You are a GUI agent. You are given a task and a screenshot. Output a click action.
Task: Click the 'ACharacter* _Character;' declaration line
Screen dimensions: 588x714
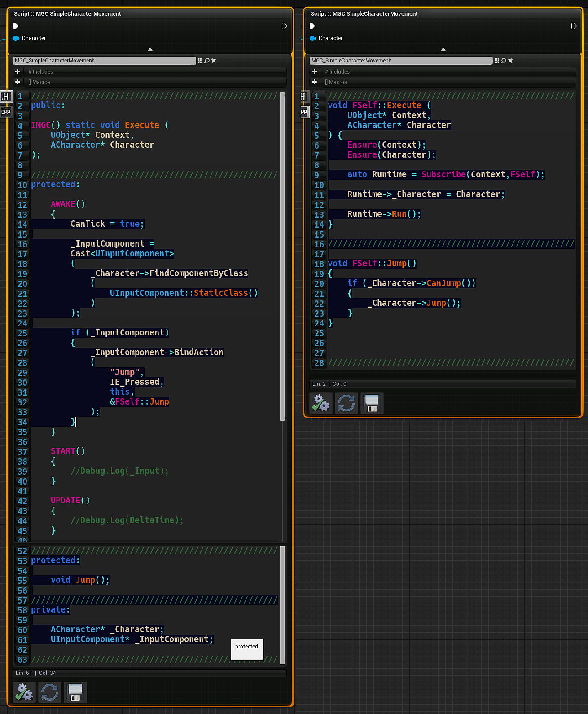pyautogui.click(x=107, y=629)
